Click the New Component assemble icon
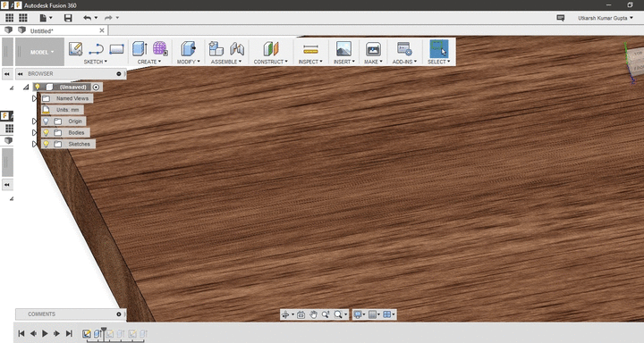This screenshot has height=343, width=644. tap(216, 48)
